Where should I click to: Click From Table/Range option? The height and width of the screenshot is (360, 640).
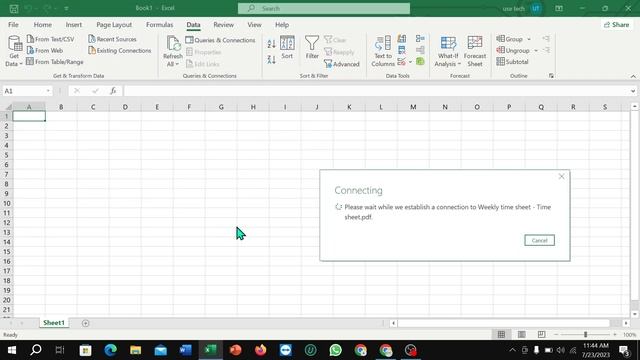click(x=55, y=62)
